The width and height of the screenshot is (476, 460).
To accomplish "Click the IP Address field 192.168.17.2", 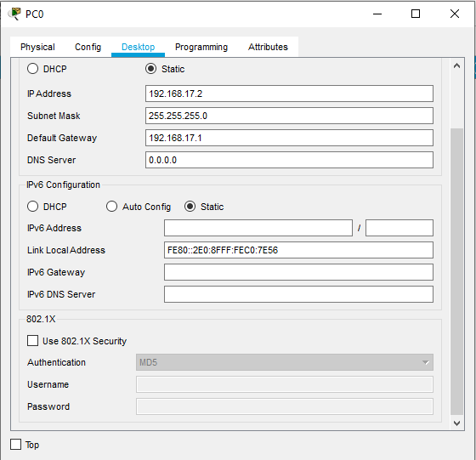I will click(289, 94).
